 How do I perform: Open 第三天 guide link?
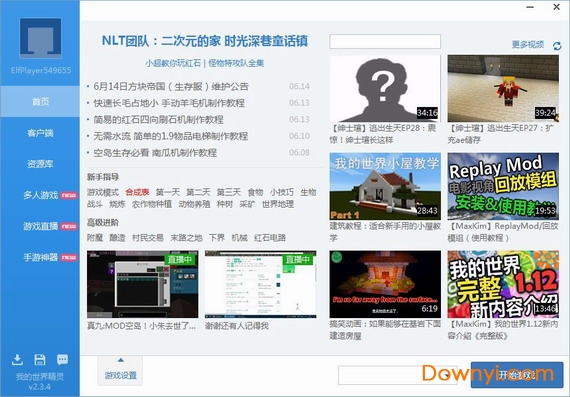click(x=229, y=192)
